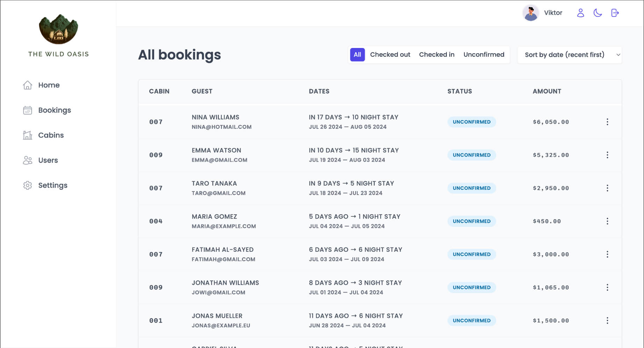Image resolution: width=644 pixels, height=348 pixels.
Task: Click dates JUL 26 2024 — AUG 05 2024
Action: coord(348,127)
